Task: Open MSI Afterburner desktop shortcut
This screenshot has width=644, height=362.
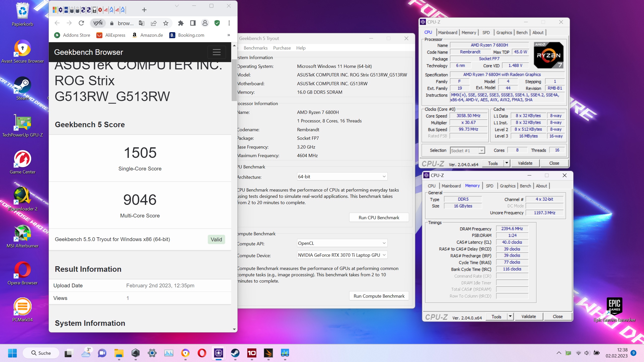Action: pyautogui.click(x=22, y=236)
